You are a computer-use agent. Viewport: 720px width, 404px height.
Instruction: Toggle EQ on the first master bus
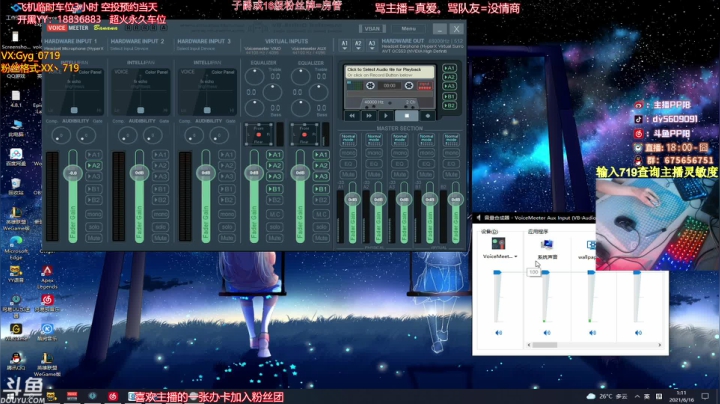(349, 164)
